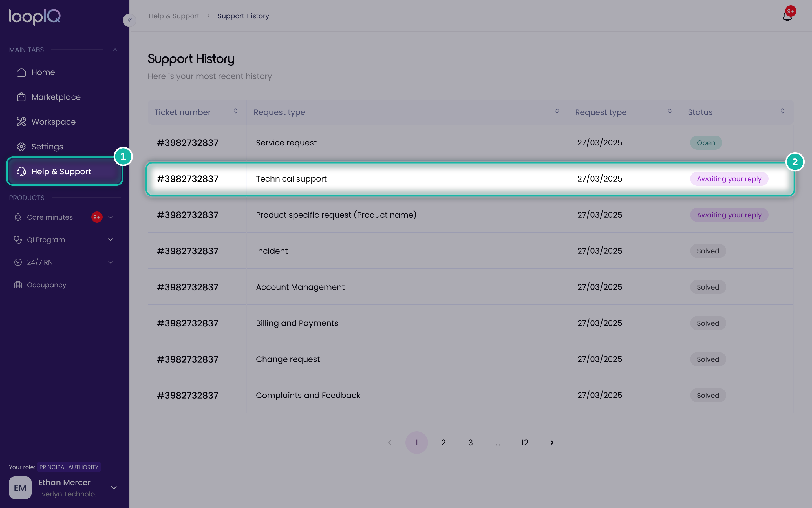Sort the date Request type column
Image resolution: width=812 pixels, height=508 pixels.
click(670, 111)
